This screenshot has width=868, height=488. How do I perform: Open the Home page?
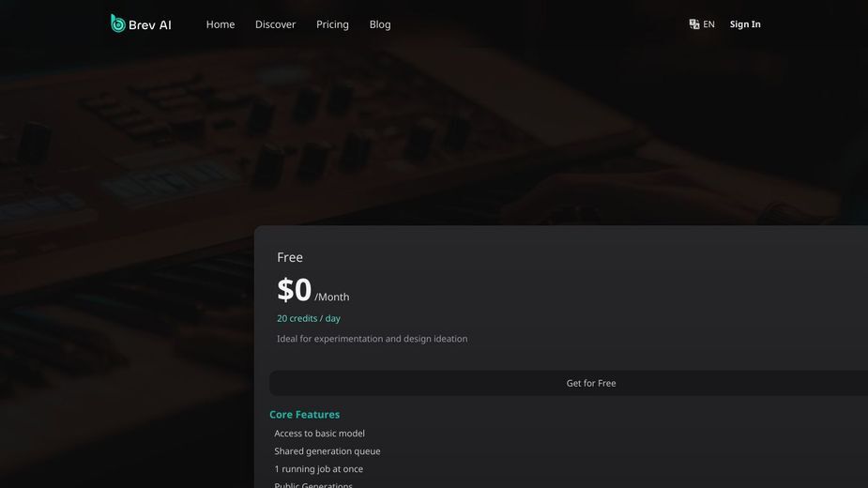[x=221, y=24]
